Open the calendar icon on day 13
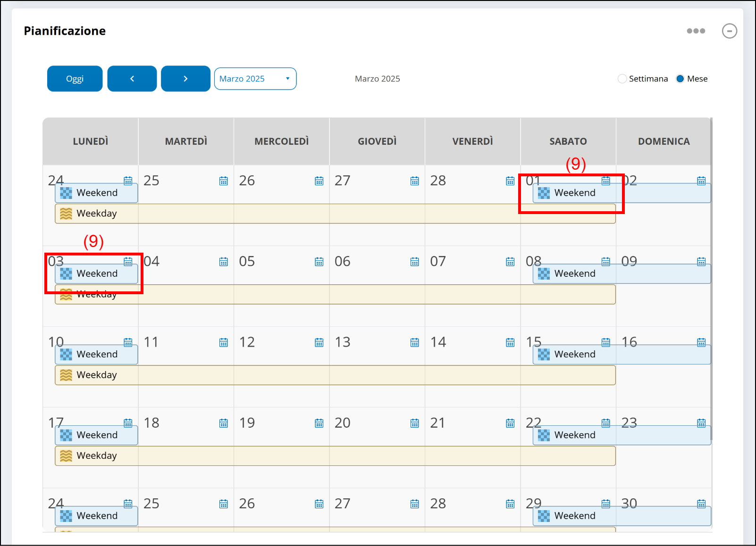756x546 pixels. coord(414,342)
